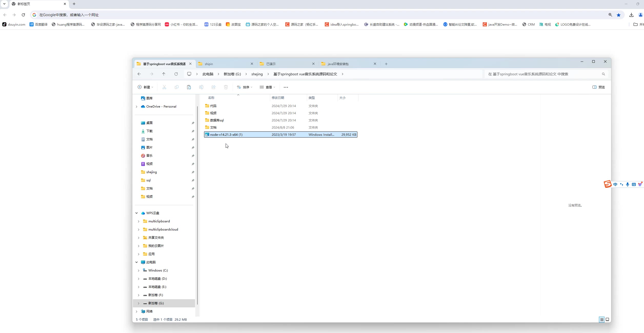The width and height of the screenshot is (644, 333).
Task: Collapse the WPS云盘 tree node
Action: point(137,213)
